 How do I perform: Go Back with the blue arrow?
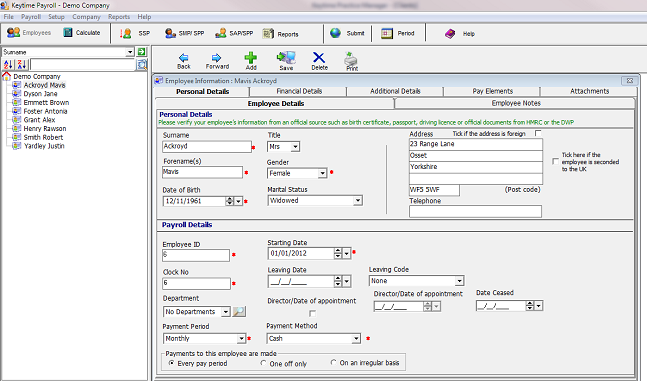[184, 58]
